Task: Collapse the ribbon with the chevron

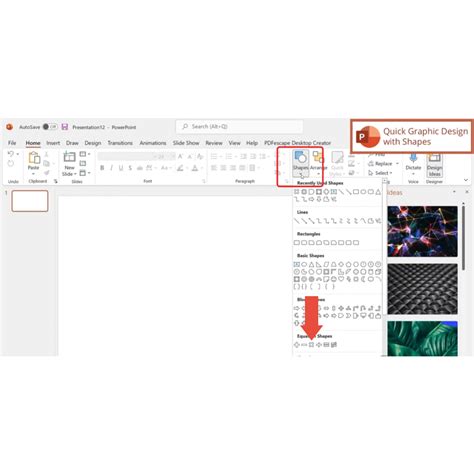Action: coord(466,180)
